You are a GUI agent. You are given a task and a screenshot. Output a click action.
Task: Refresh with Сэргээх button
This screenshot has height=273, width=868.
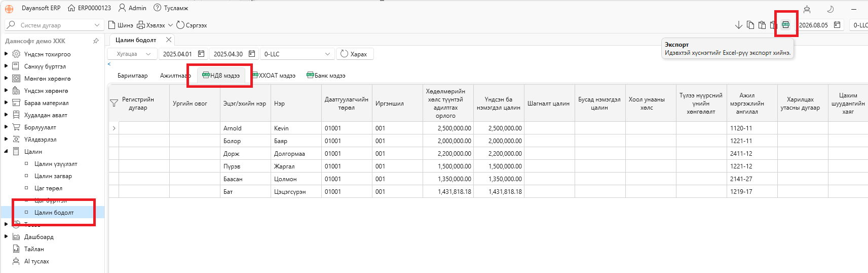click(x=192, y=25)
